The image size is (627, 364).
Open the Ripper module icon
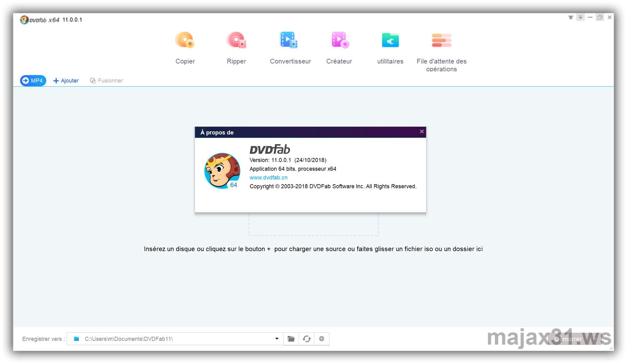(x=236, y=40)
